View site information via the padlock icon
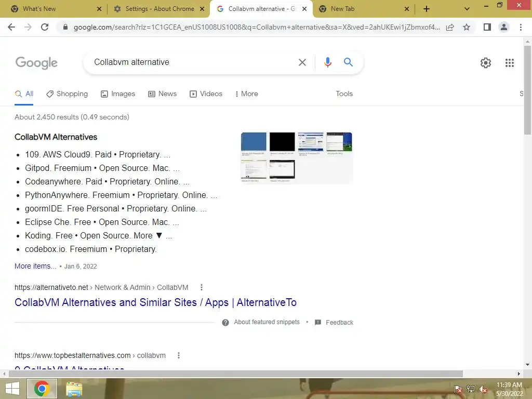532x399 pixels. click(x=65, y=27)
